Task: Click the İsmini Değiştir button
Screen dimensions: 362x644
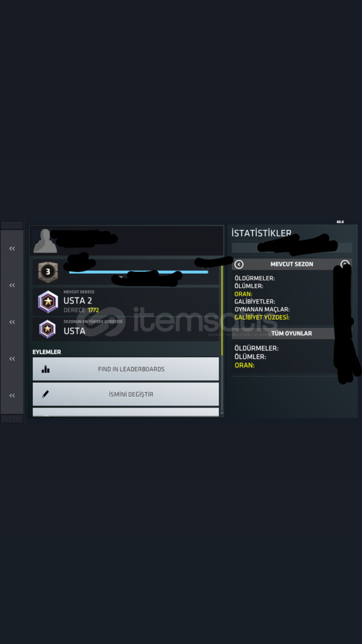Action: click(126, 394)
